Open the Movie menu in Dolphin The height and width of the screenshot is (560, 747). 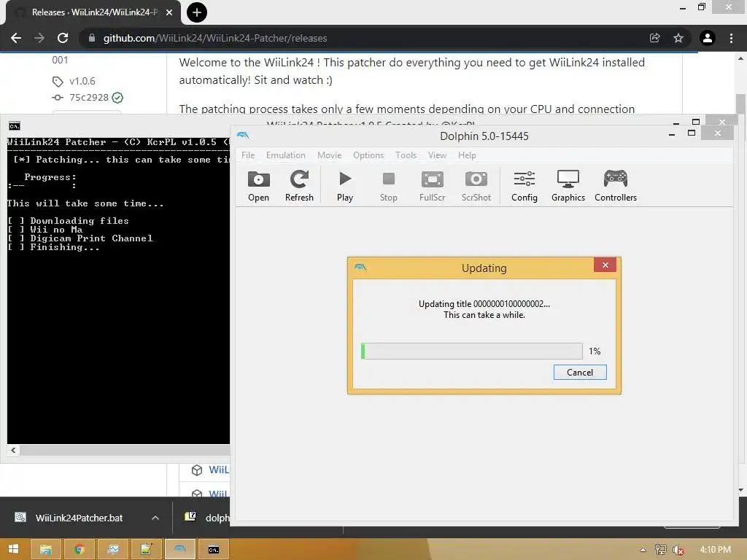pyautogui.click(x=329, y=155)
